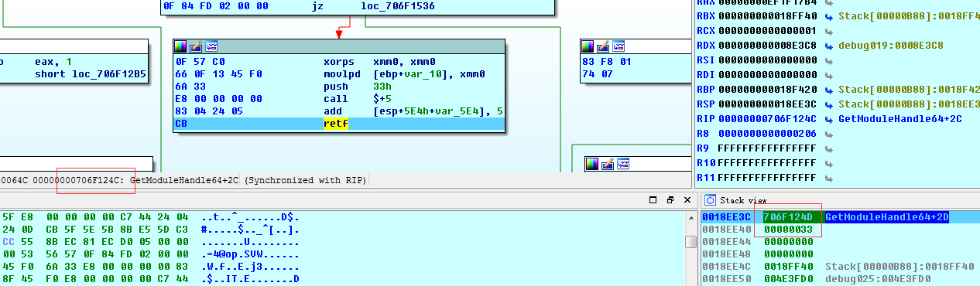Select R8 value 0000000000000206
Screen dimensions: 980x286
pyautogui.click(x=769, y=134)
